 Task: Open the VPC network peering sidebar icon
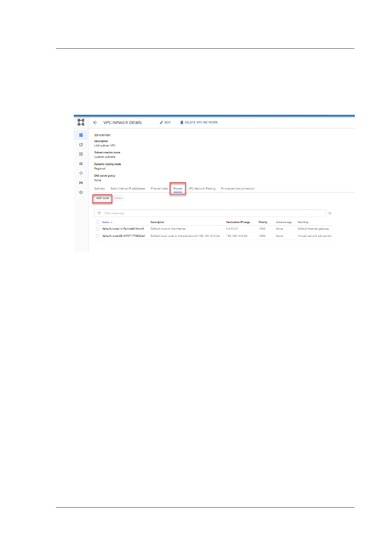click(81, 173)
